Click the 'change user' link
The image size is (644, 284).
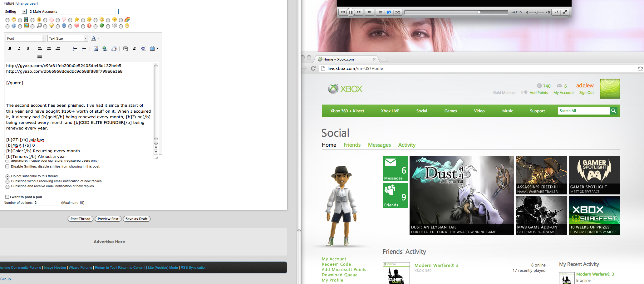tap(27, 3)
